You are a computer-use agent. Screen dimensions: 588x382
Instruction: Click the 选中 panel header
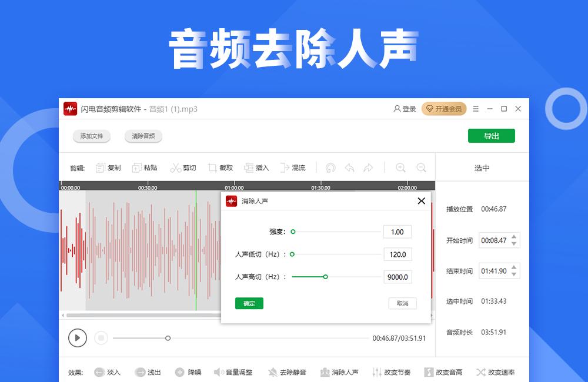pyautogui.click(x=482, y=168)
